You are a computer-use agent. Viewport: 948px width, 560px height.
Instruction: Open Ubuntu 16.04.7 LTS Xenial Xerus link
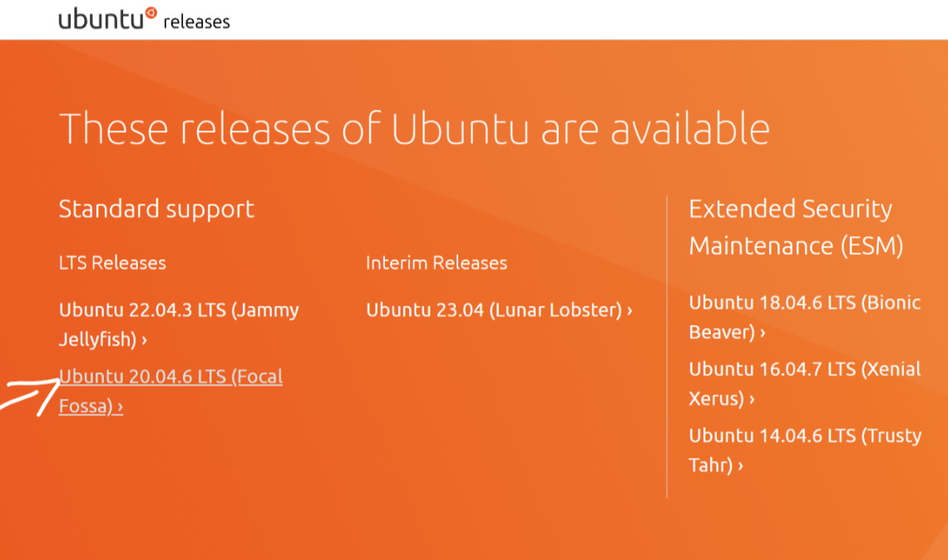pos(804,369)
